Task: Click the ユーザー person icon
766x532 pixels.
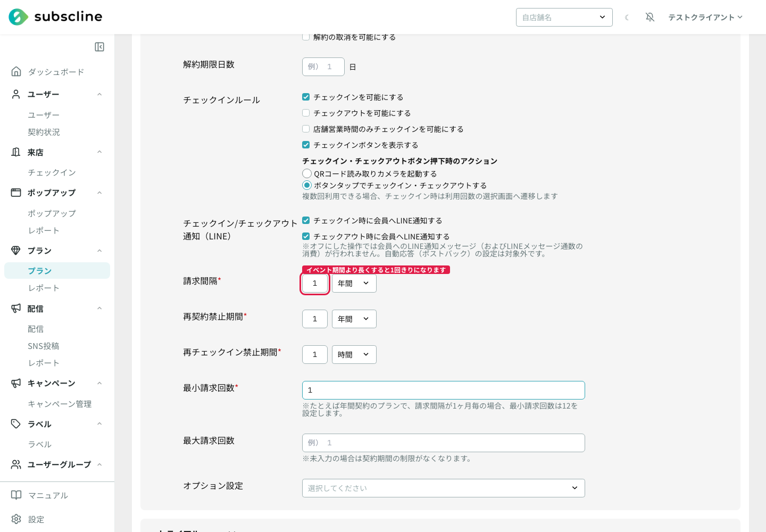Action: (16, 94)
